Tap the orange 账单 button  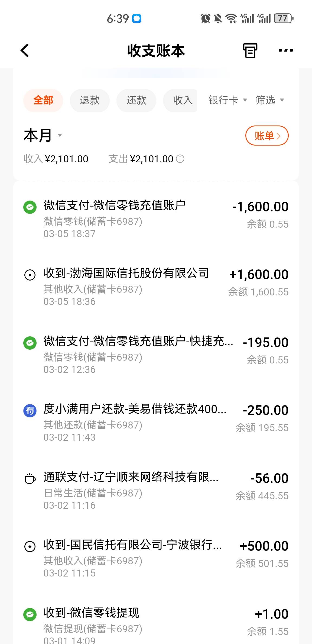[267, 136]
